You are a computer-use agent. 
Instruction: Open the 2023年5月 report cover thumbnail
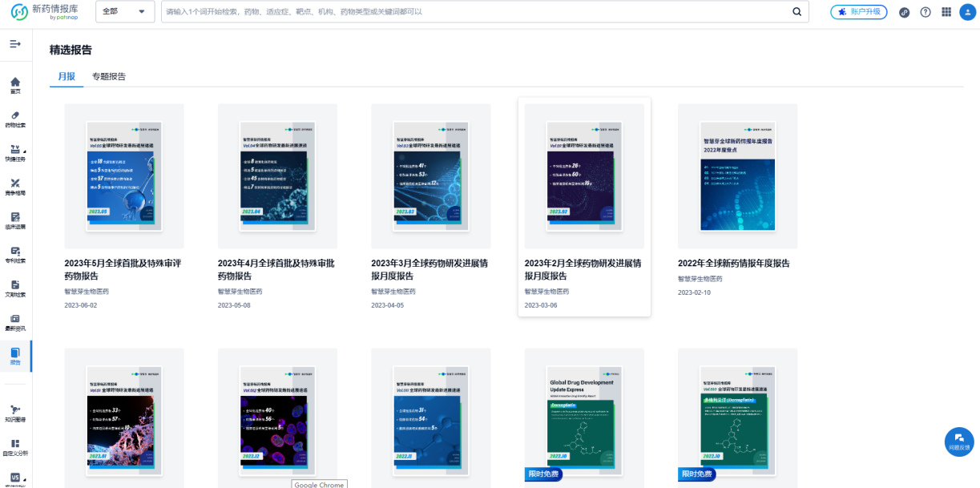tap(124, 175)
